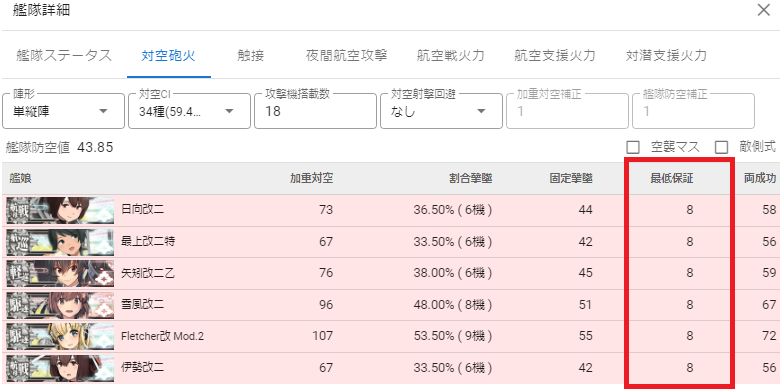Select the ship name 日向改二

pos(142,210)
